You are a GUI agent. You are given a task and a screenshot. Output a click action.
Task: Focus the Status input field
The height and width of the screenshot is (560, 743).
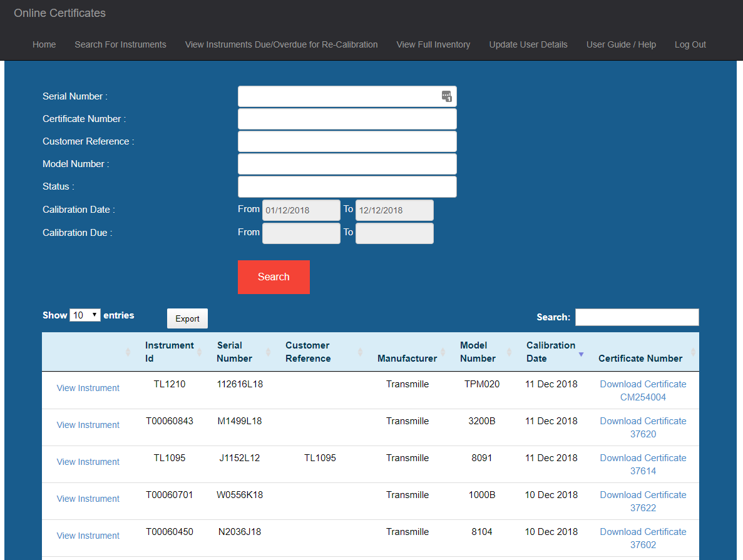347,186
